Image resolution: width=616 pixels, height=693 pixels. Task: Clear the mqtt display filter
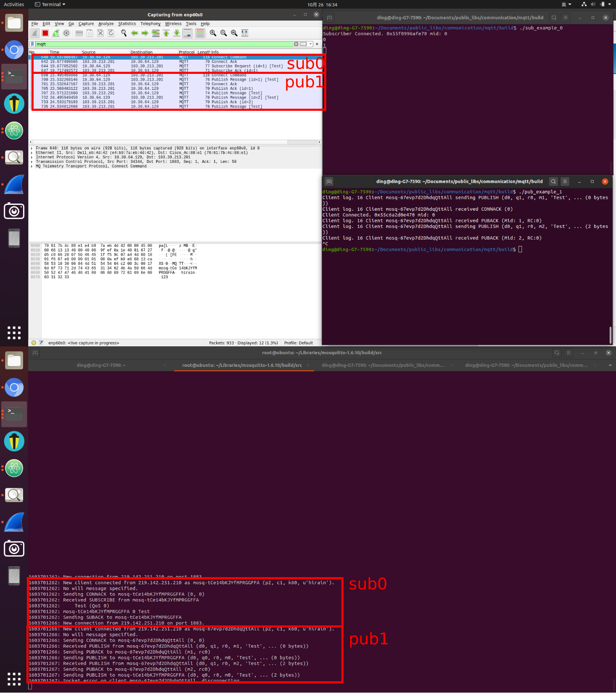(296, 44)
